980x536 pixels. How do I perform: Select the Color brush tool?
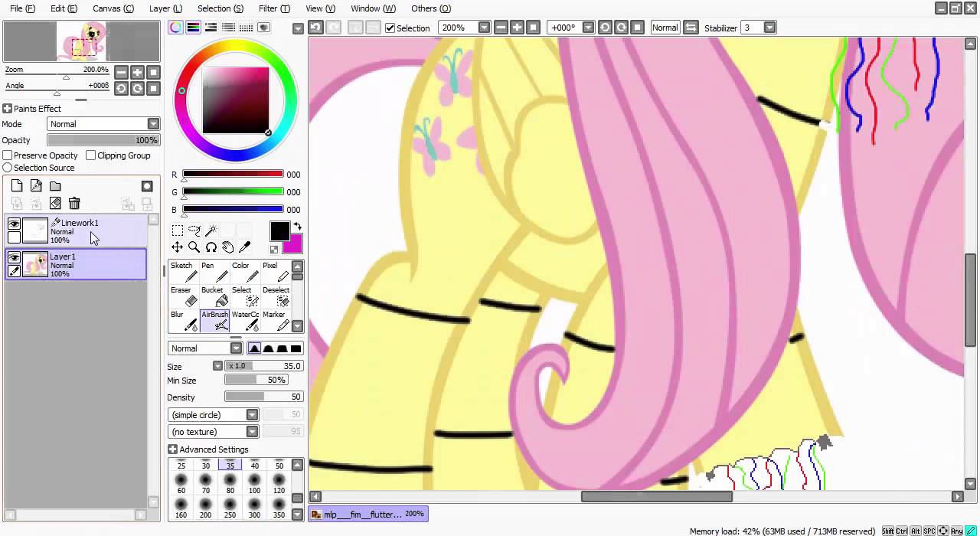point(244,272)
